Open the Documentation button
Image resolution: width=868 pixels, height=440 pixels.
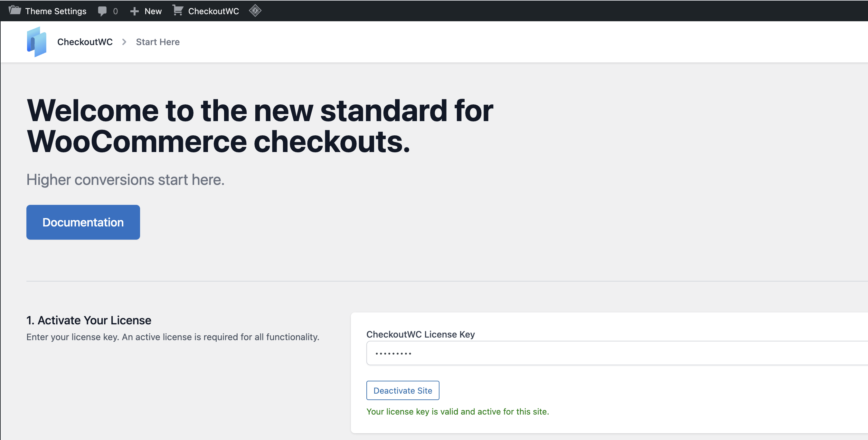pos(83,222)
